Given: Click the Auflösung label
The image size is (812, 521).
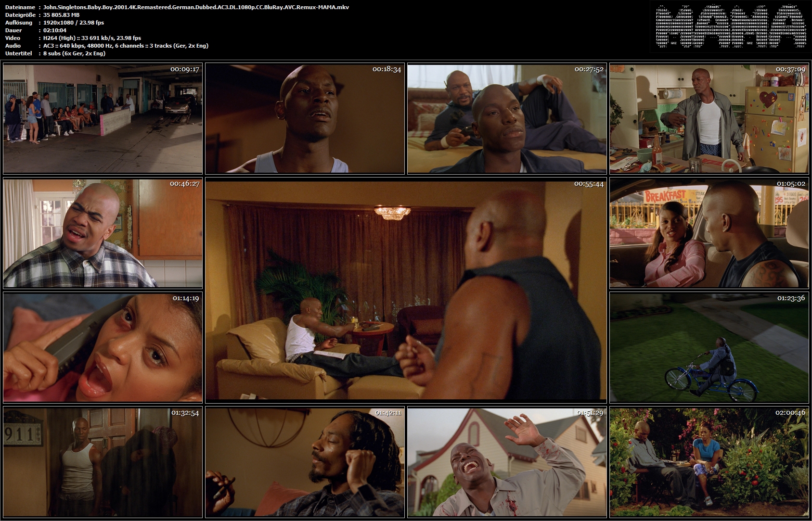Looking at the screenshot, I should (19, 23).
